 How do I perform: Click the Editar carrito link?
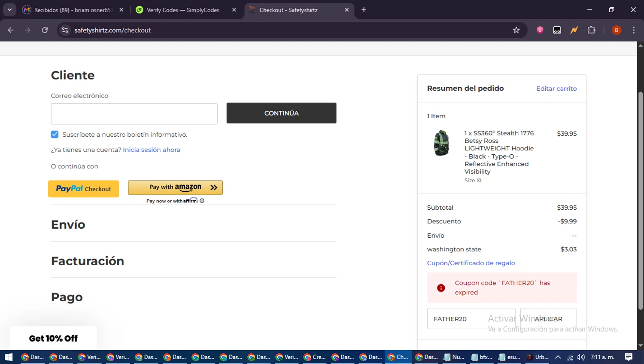tap(556, 89)
